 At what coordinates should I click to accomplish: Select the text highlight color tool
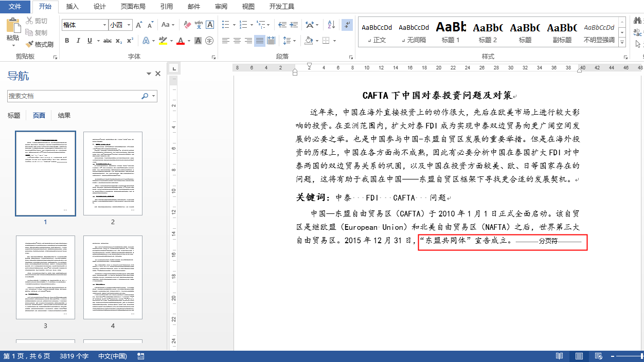point(164,40)
